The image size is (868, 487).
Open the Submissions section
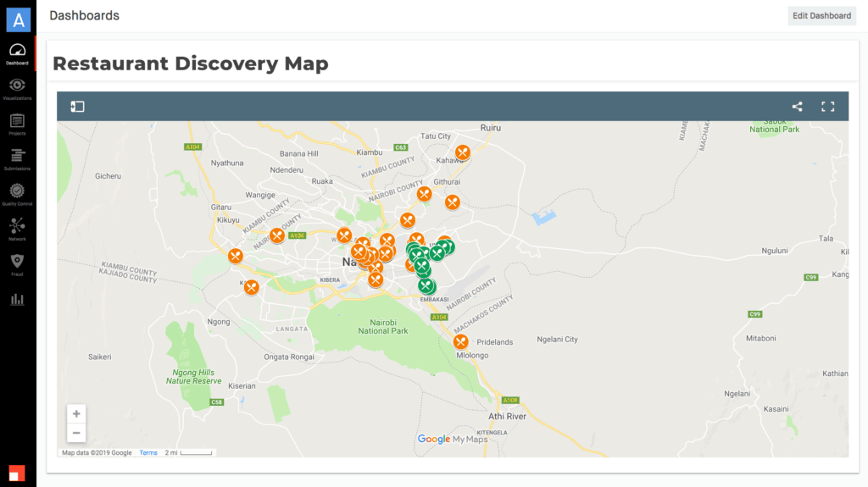tap(17, 158)
